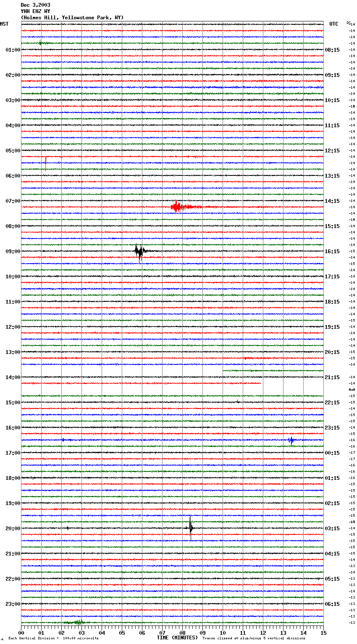Click the MST label '14:00'

(x=13, y=377)
